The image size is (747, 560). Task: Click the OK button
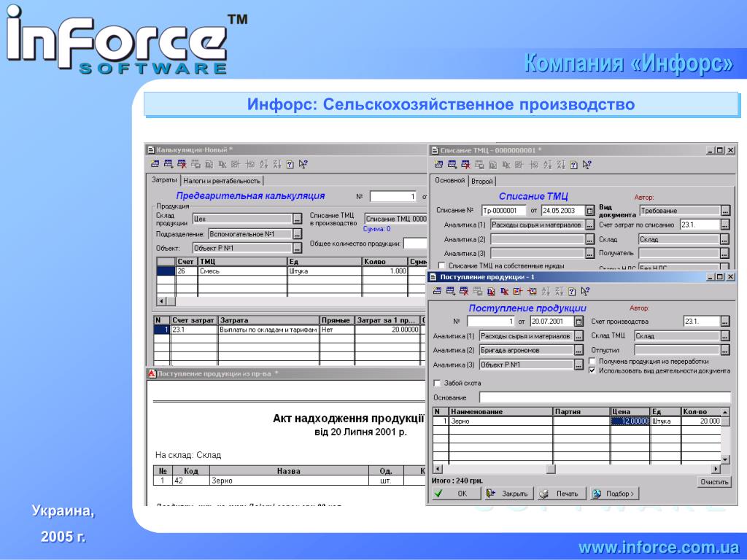(455, 494)
